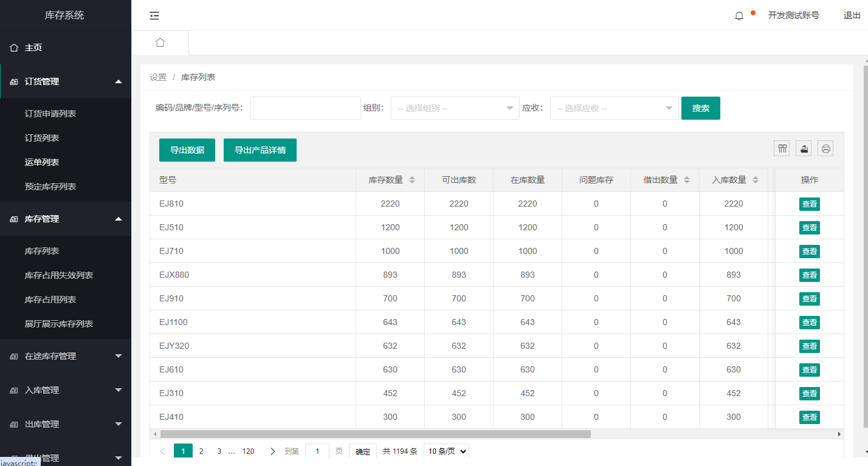
Task: Click the 导出数据 button
Action: 187,150
